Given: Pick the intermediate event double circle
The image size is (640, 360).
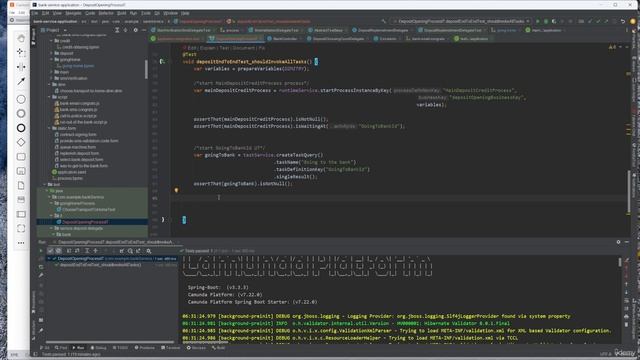Looking at the screenshot, I should [21, 113].
